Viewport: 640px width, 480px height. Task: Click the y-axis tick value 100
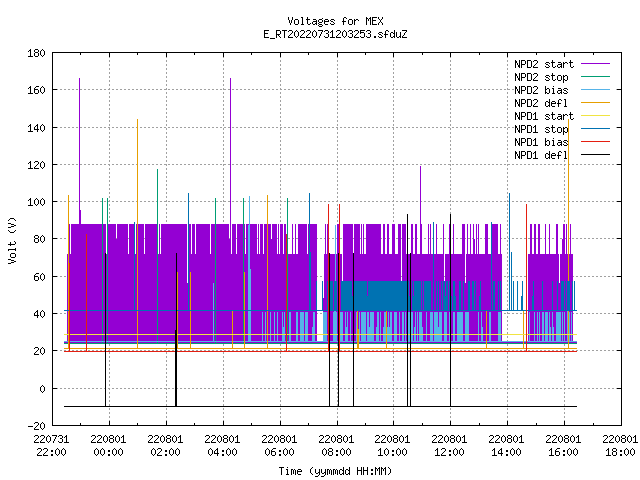[36, 202]
